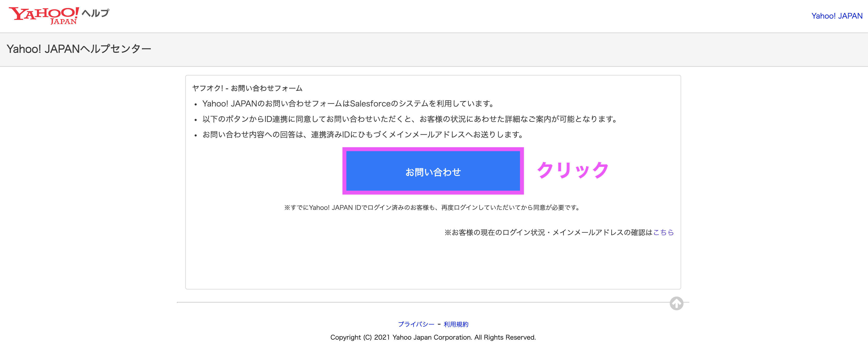Click the bullet about ID連携に同意
Viewport: 868px width, 351px height.
click(410, 119)
